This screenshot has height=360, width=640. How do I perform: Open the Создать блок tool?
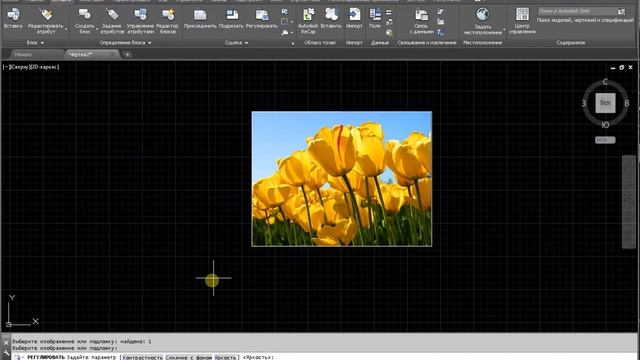(84, 21)
